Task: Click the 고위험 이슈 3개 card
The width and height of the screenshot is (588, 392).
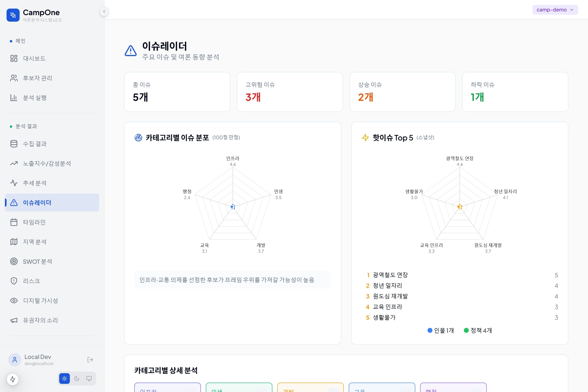Action: (x=290, y=92)
